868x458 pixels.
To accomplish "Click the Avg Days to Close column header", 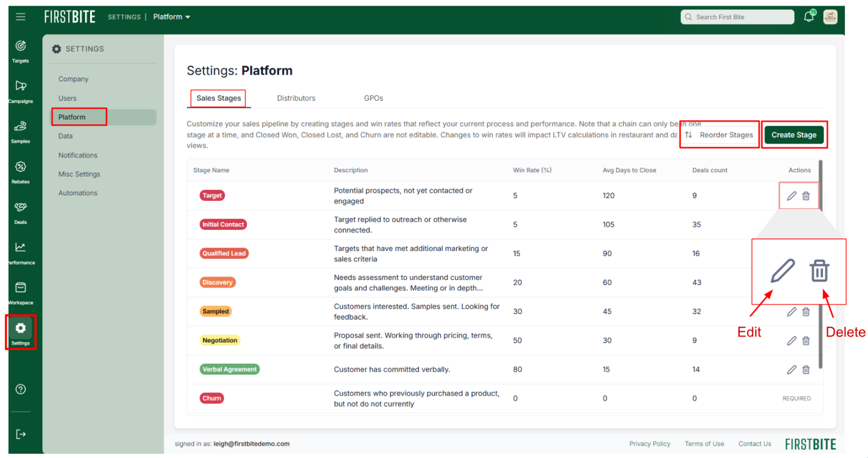I will click(x=629, y=170).
